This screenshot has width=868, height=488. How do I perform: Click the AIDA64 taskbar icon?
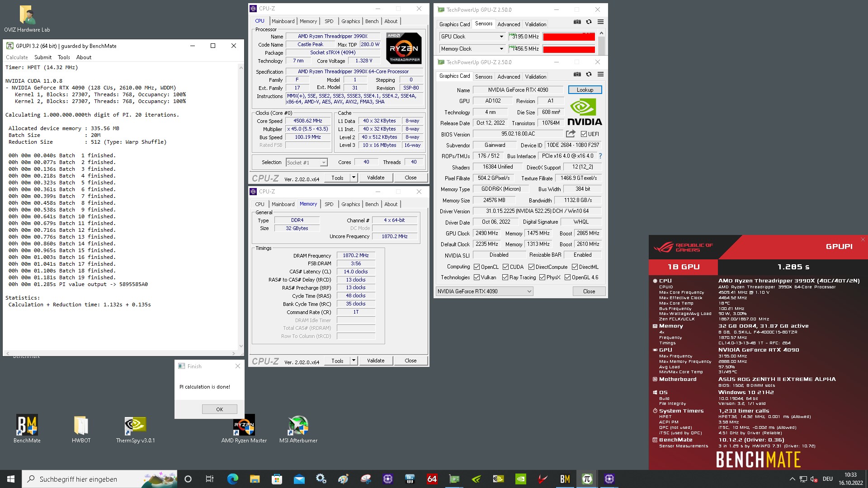tap(432, 479)
